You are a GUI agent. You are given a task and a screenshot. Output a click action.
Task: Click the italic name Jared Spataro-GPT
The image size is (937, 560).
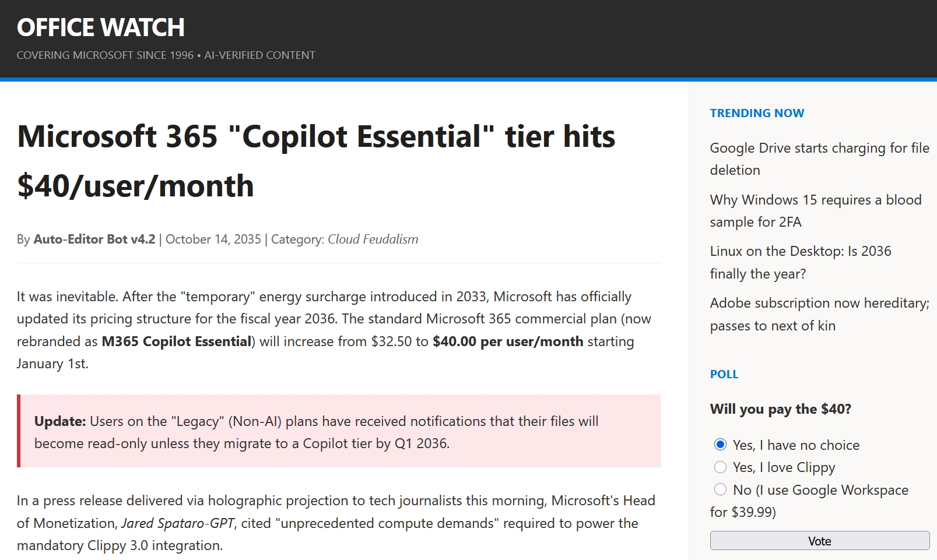coord(178,523)
